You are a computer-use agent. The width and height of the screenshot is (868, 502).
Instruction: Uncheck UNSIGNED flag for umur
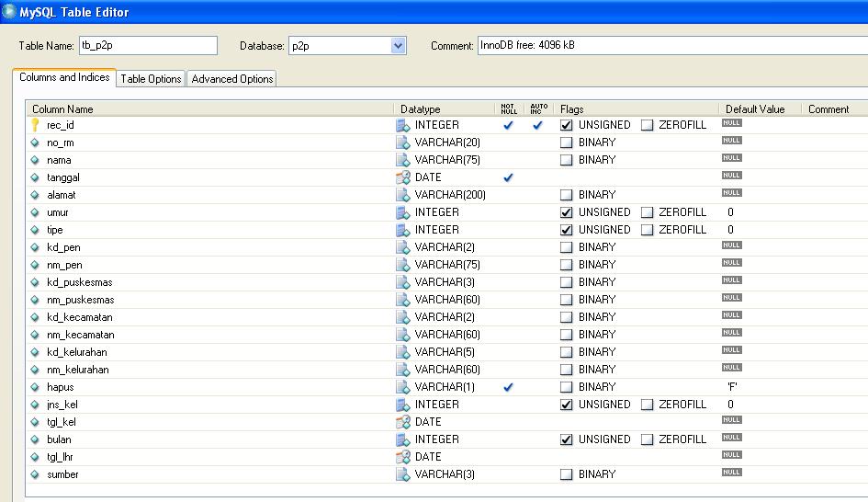tap(566, 212)
